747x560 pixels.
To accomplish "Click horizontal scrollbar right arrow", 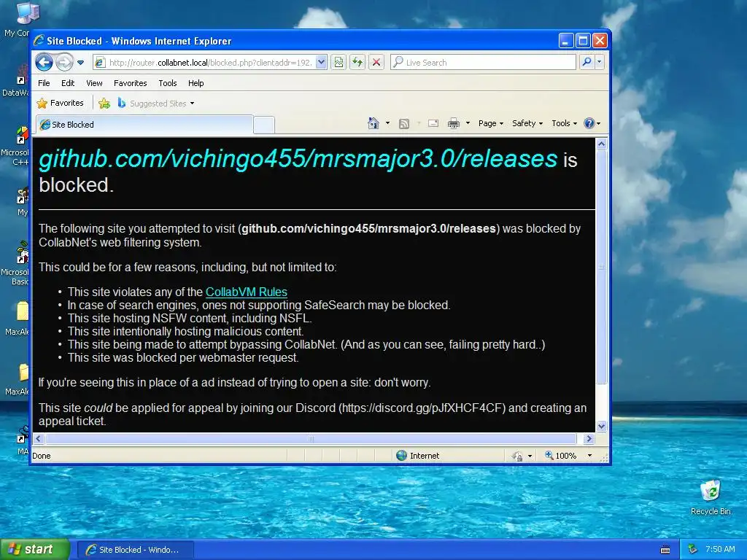I will (x=589, y=438).
